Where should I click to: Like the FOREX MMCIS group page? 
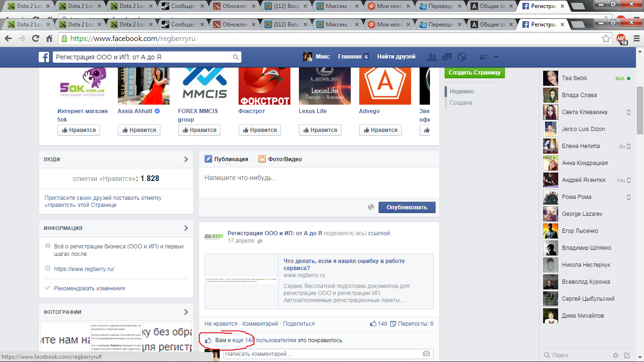click(199, 130)
